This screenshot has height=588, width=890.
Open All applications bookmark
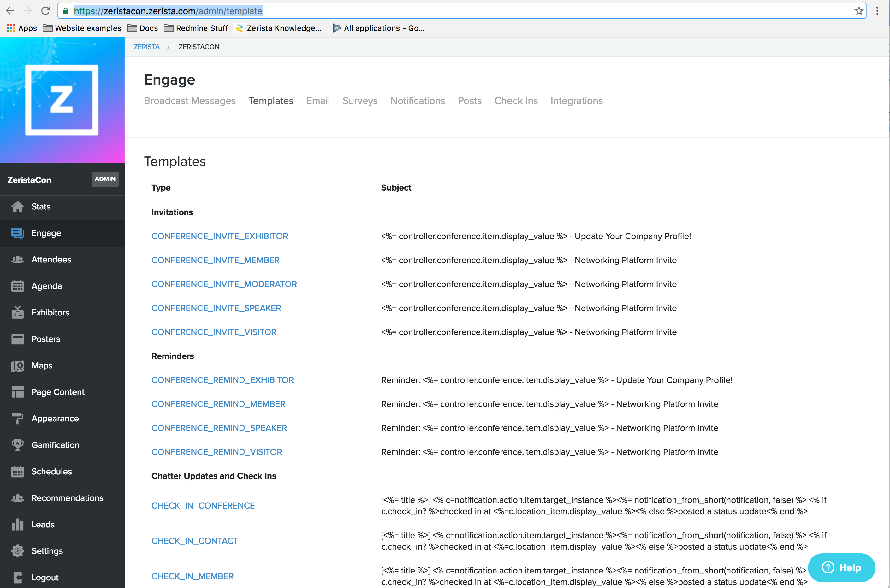pyautogui.click(x=378, y=28)
